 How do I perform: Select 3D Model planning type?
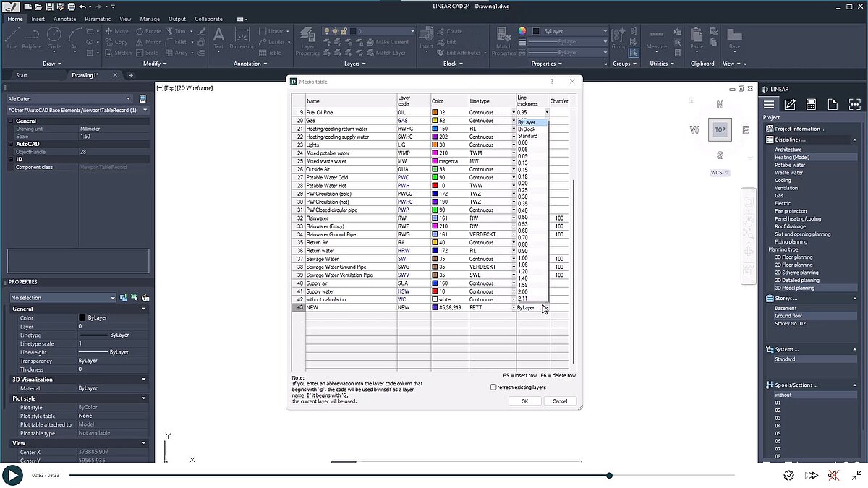click(798, 288)
